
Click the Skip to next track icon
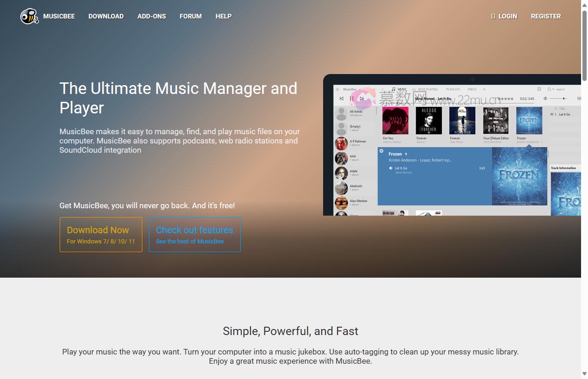tap(361, 98)
